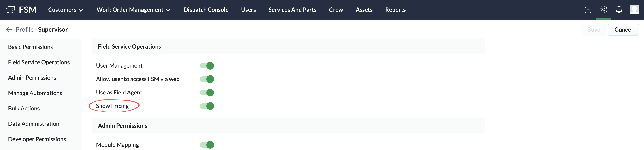Click the Profile - Supervisor title
644x150 pixels.
point(42,30)
